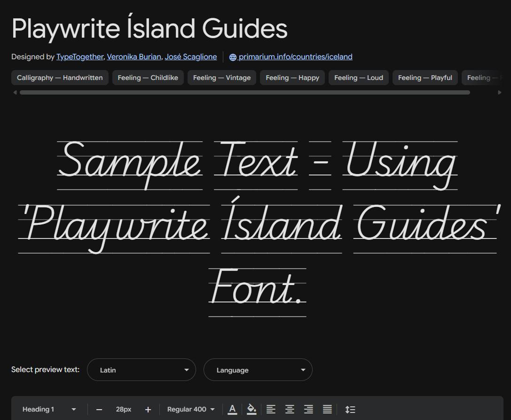The width and height of the screenshot is (511, 420).
Task: Open the line spacing control
Action: click(x=350, y=409)
